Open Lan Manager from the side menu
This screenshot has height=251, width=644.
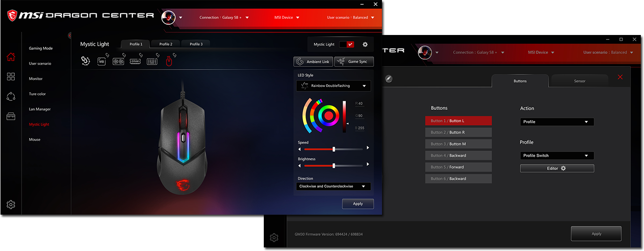pos(40,109)
